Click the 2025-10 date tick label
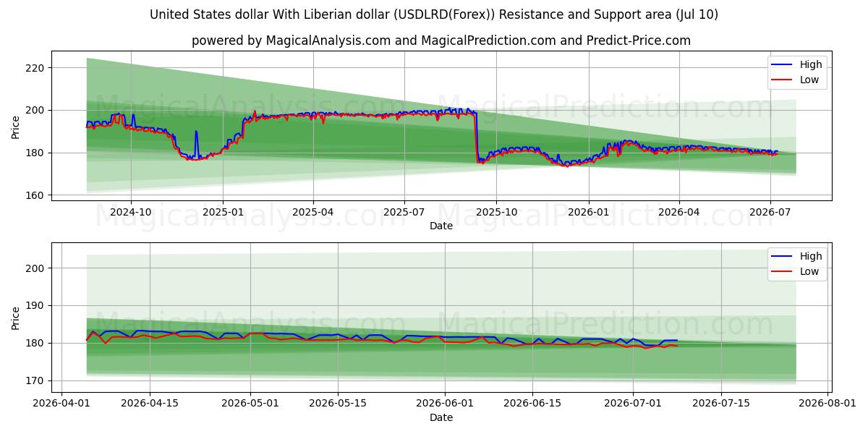 coord(496,212)
